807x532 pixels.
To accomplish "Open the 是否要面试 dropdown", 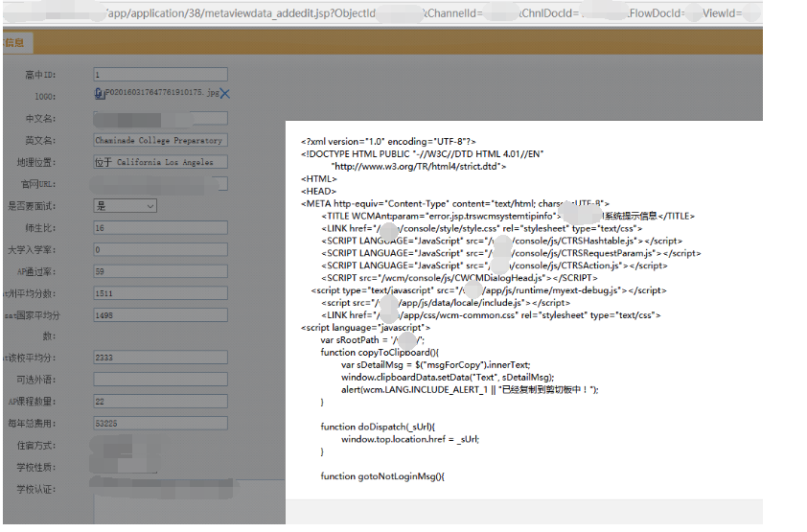I will [125, 206].
